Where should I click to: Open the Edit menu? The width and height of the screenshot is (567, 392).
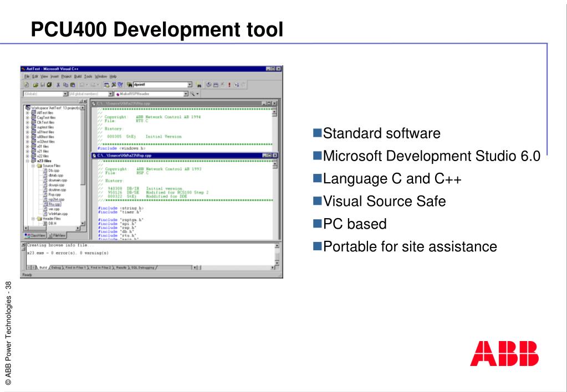click(35, 76)
